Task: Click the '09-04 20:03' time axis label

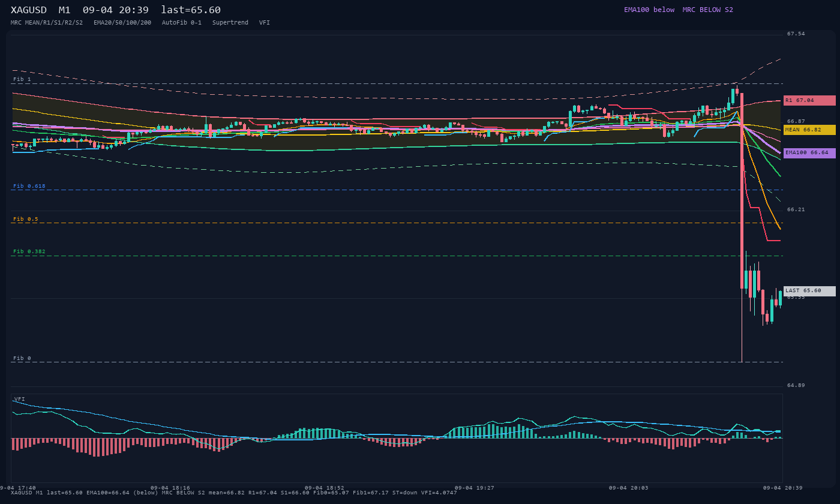Action: click(x=629, y=488)
